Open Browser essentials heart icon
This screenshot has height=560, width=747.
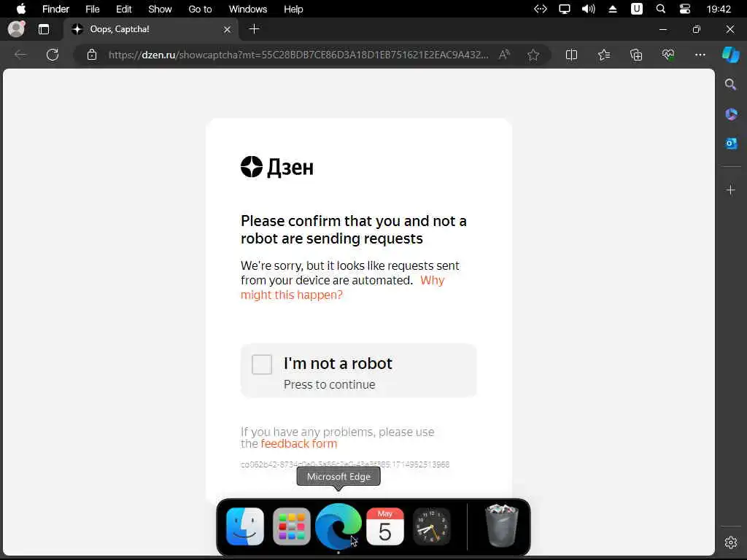(668, 55)
